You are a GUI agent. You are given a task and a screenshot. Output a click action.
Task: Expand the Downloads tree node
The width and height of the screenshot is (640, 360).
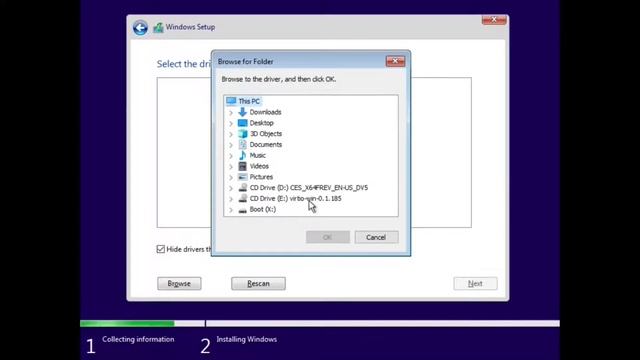[231, 112]
